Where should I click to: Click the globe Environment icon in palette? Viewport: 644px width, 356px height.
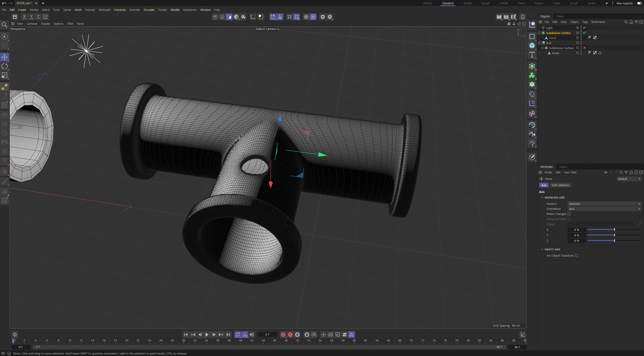(532, 125)
